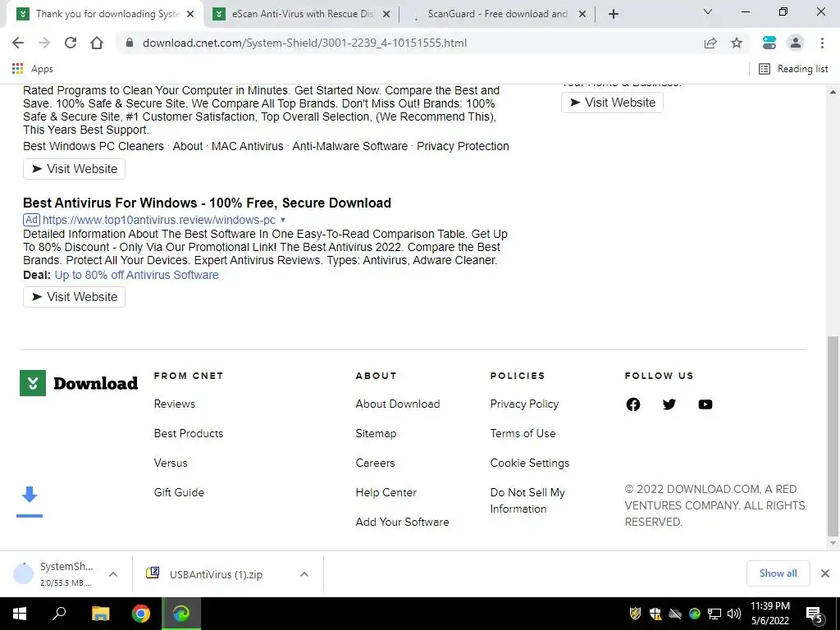Bookmark this page with the star
Image resolution: width=840 pixels, height=630 pixels.
tap(737, 43)
